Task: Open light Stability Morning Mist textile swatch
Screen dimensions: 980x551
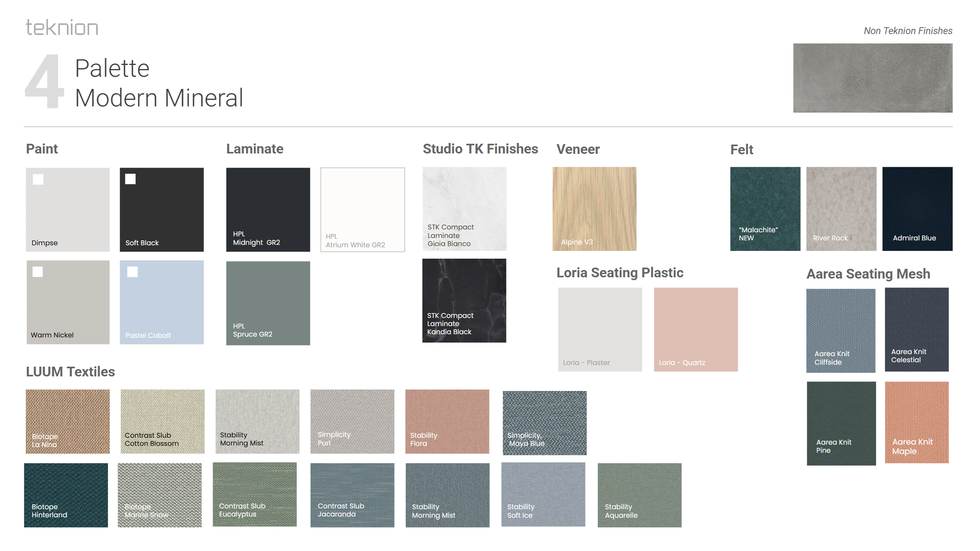Action: pos(258,421)
